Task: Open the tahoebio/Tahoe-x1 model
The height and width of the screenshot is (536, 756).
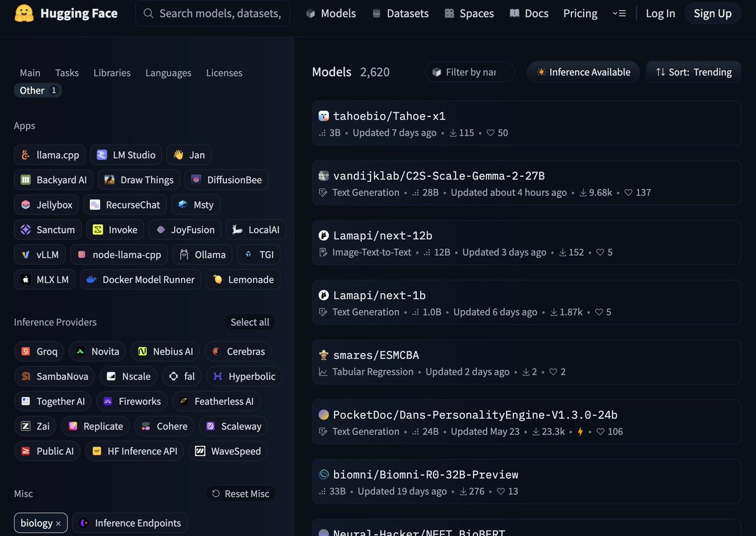Action: (x=526, y=124)
